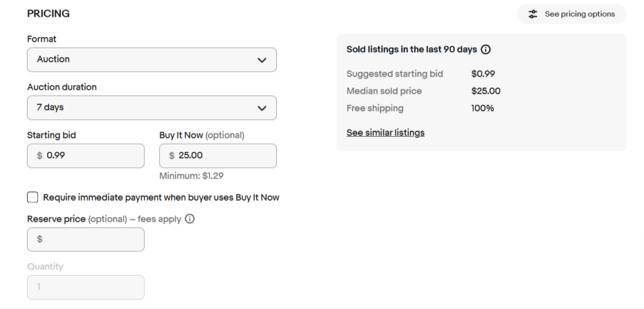This screenshot has width=644, height=309.
Task: Open the Auction duration 7 days dropdown
Action: click(152, 108)
